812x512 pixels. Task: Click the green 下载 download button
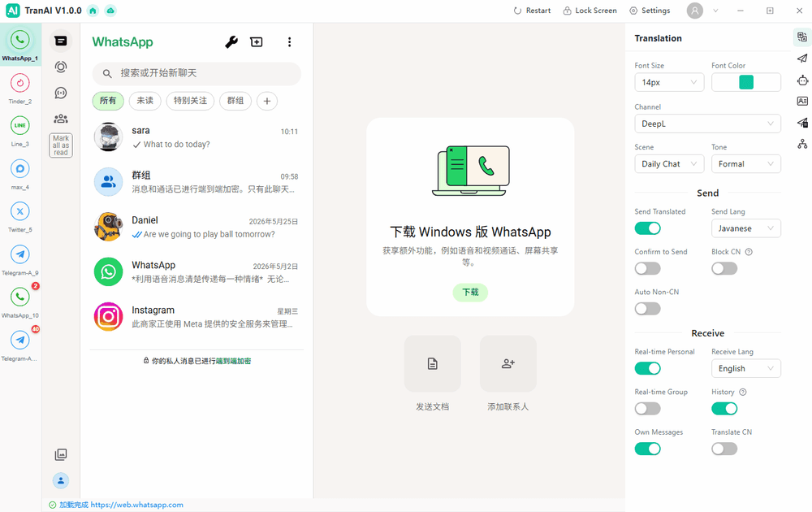pos(470,293)
